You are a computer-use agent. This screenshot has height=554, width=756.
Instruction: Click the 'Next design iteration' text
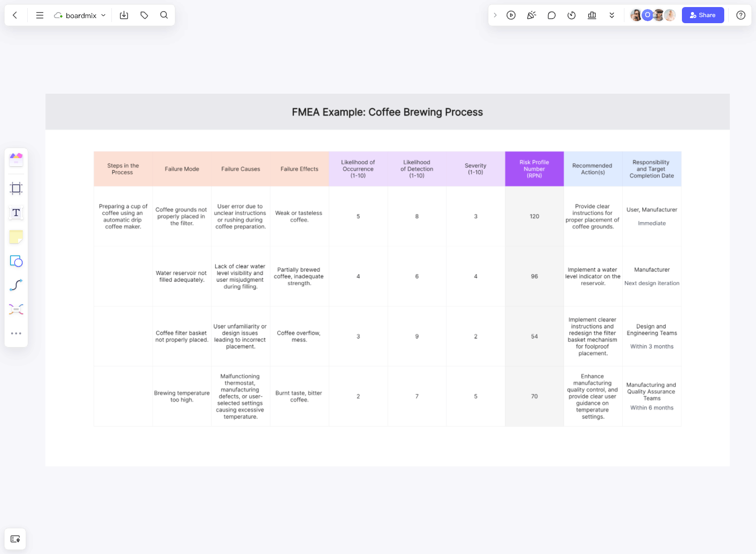(x=652, y=283)
